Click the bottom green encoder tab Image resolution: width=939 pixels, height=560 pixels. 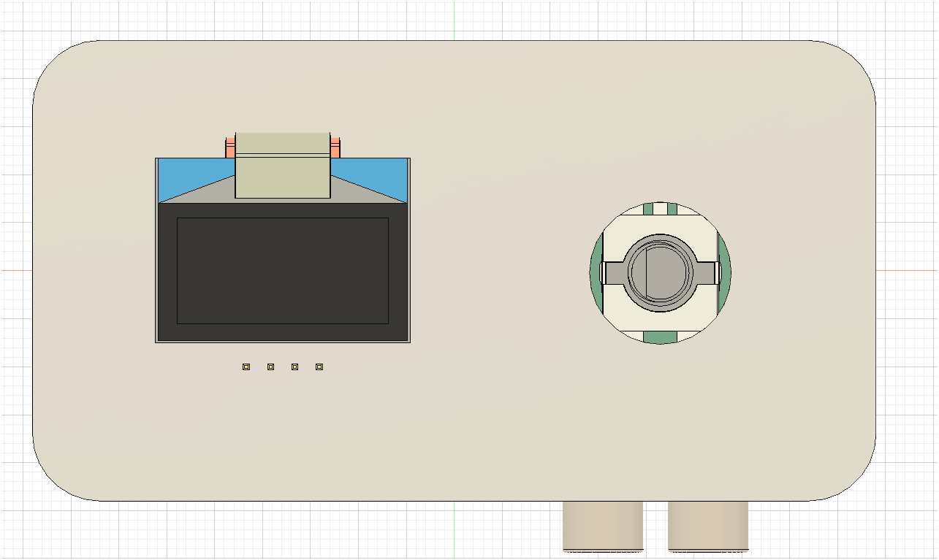[x=661, y=336]
